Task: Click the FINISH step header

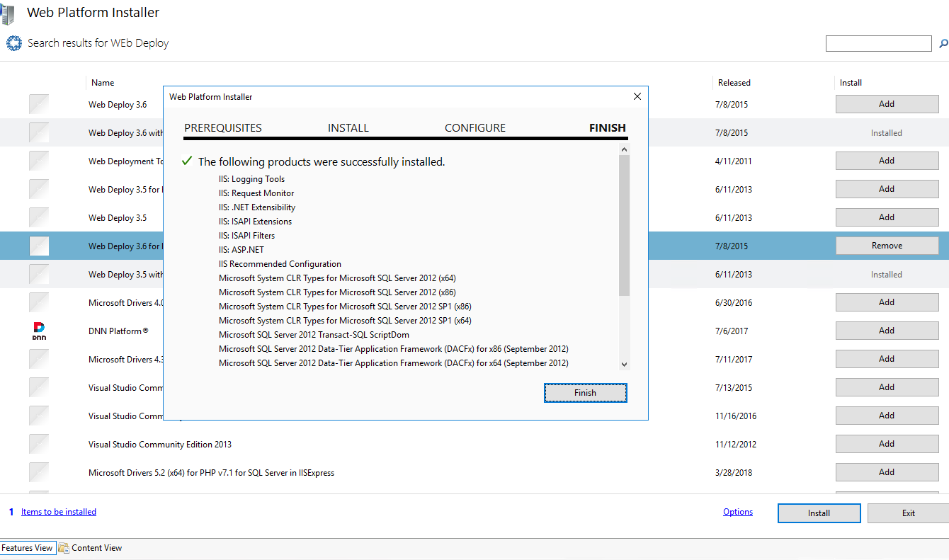Action: [x=608, y=128]
